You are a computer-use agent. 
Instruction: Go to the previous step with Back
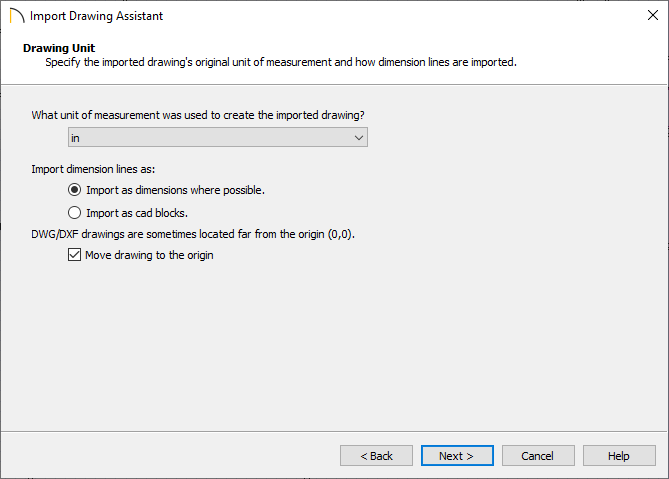pyautogui.click(x=376, y=456)
